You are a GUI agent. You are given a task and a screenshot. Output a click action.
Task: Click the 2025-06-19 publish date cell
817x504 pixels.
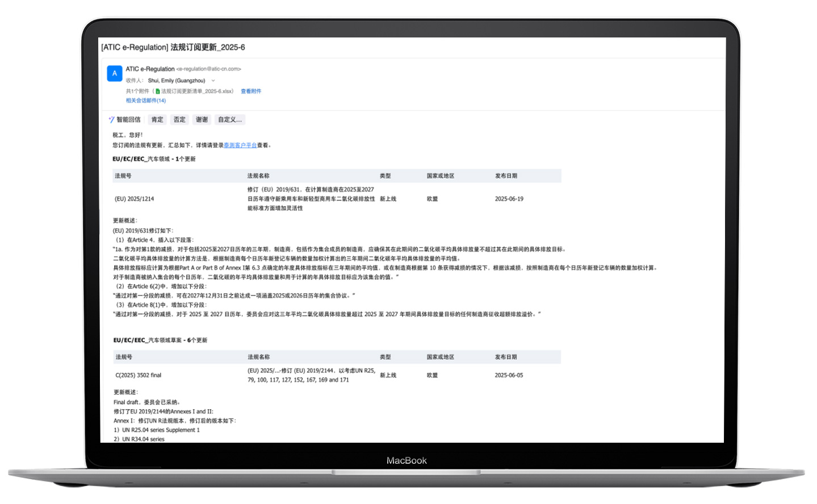click(x=509, y=199)
